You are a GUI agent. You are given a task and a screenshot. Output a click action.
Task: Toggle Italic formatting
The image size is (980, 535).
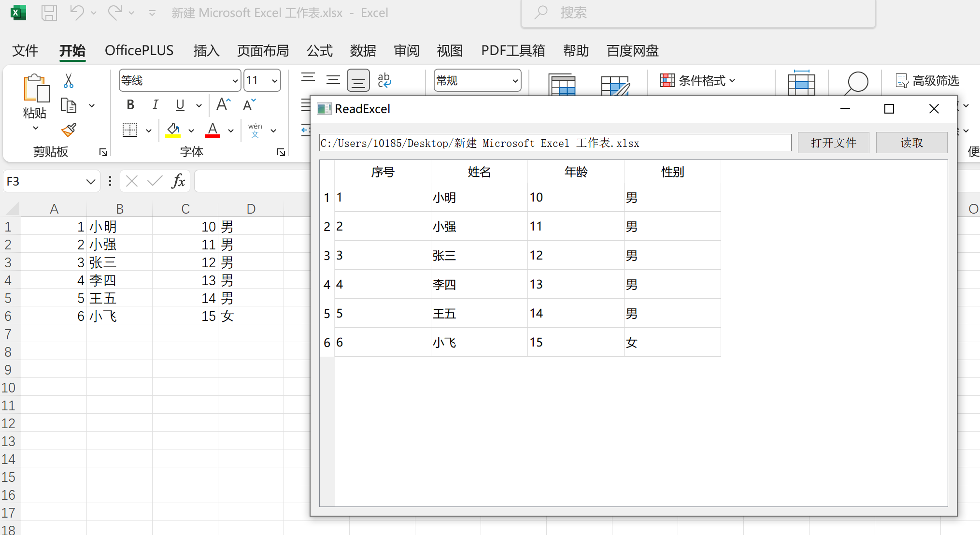coord(155,105)
